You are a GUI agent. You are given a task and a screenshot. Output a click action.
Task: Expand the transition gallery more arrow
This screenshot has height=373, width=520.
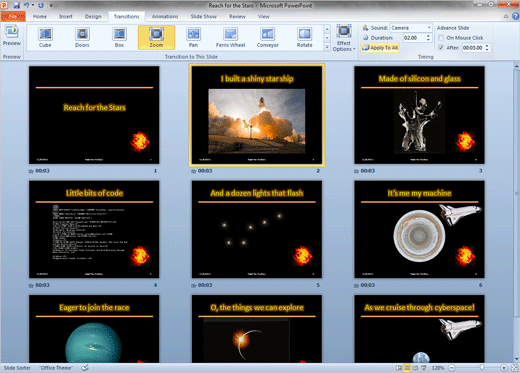(327, 48)
